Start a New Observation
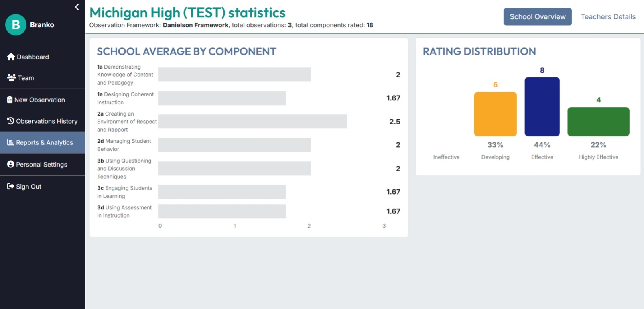644x309 pixels. coord(43,100)
